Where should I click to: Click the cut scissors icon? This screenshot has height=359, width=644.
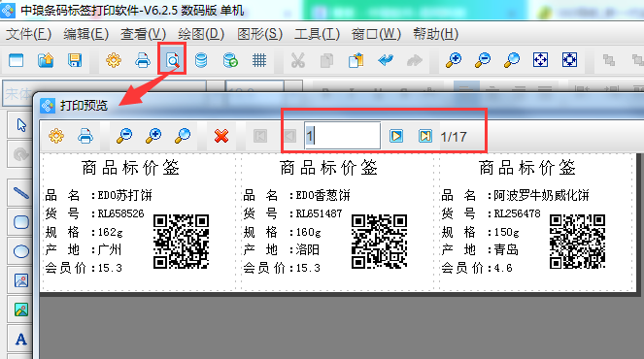(x=298, y=60)
